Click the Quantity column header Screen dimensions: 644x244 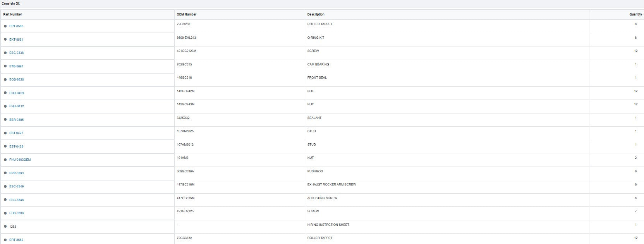[635, 14]
